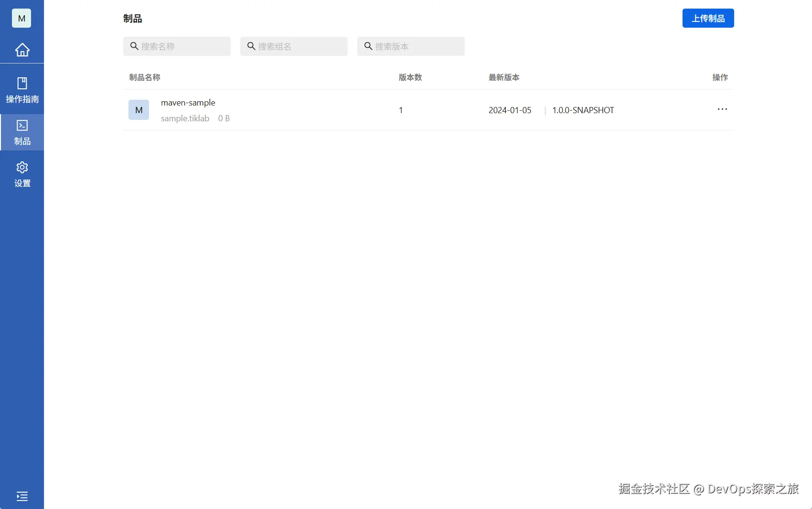Focus the 搜索组名 search input
Viewport: 812px width, 509px height.
point(294,46)
